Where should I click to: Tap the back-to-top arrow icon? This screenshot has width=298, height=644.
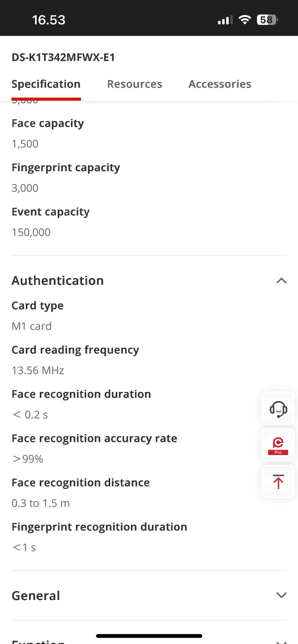[x=278, y=482]
